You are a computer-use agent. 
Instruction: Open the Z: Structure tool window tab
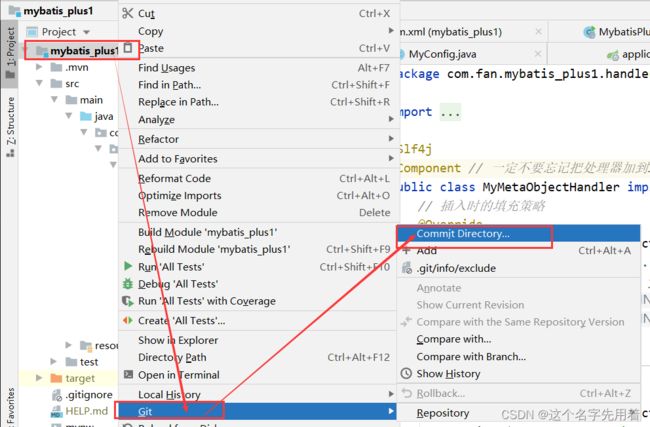(10, 126)
